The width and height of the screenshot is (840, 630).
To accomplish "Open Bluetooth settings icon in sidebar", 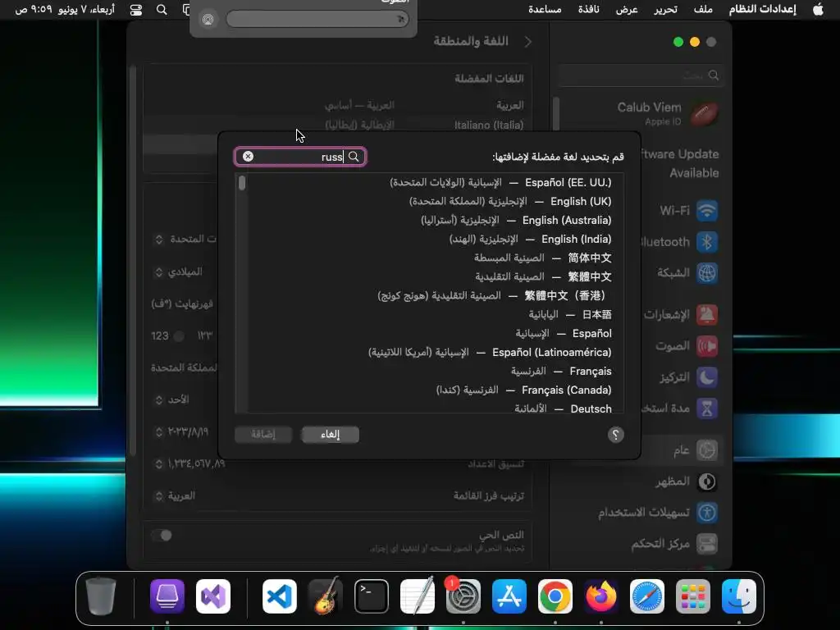I will point(706,242).
